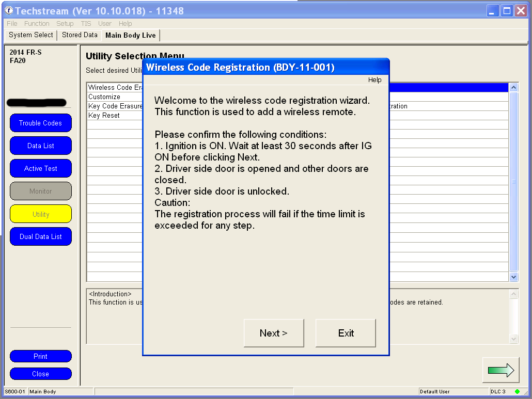Open Help in the wizard dialog

pyautogui.click(x=374, y=80)
